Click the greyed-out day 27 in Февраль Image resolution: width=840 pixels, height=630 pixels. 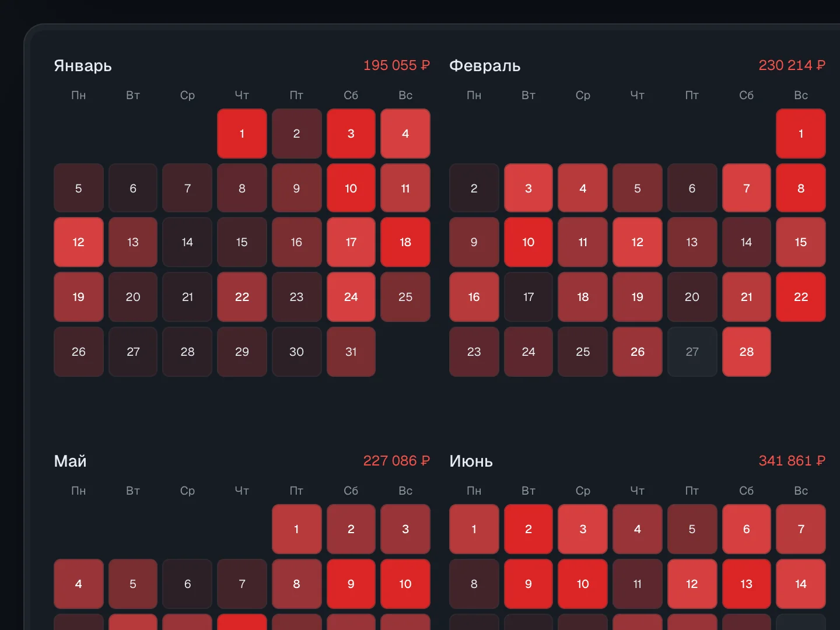pos(692,352)
